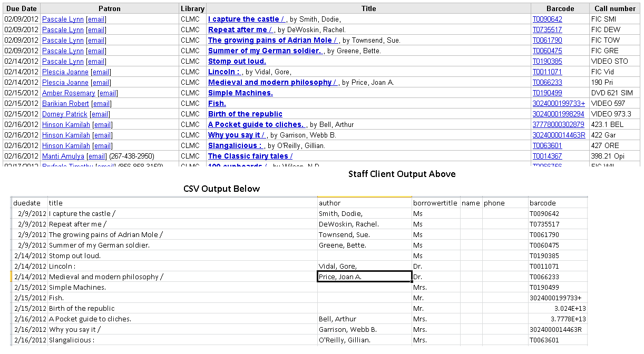The image size is (644, 354).
Task: Click the Call number column header
Action: [x=615, y=8]
